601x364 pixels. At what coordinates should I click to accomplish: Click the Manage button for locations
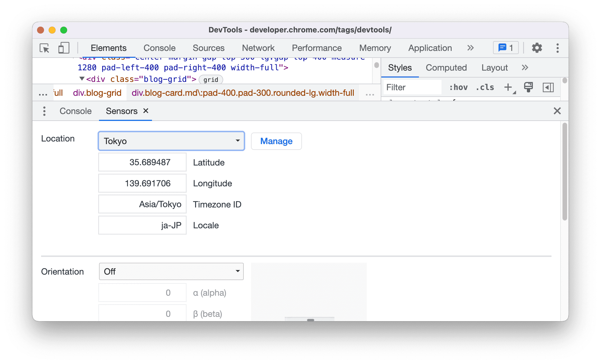click(x=276, y=140)
